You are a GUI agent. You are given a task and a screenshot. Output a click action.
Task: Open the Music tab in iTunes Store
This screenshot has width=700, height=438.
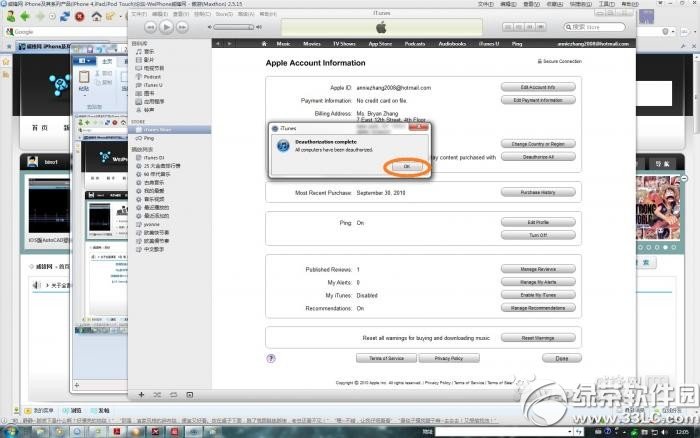tap(283, 44)
